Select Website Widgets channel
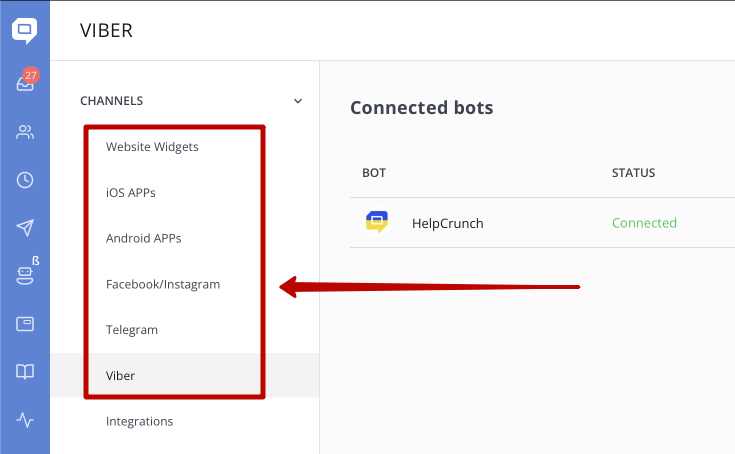Viewport: 735px width, 454px height. (152, 147)
